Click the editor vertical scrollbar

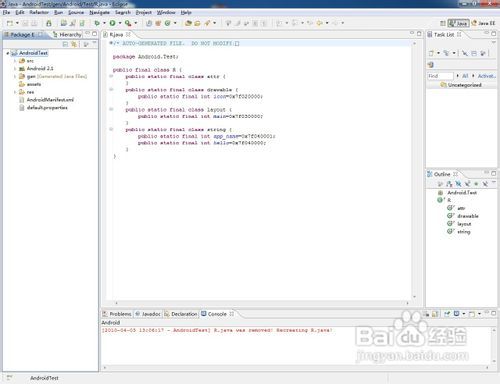click(x=414, y=170)
